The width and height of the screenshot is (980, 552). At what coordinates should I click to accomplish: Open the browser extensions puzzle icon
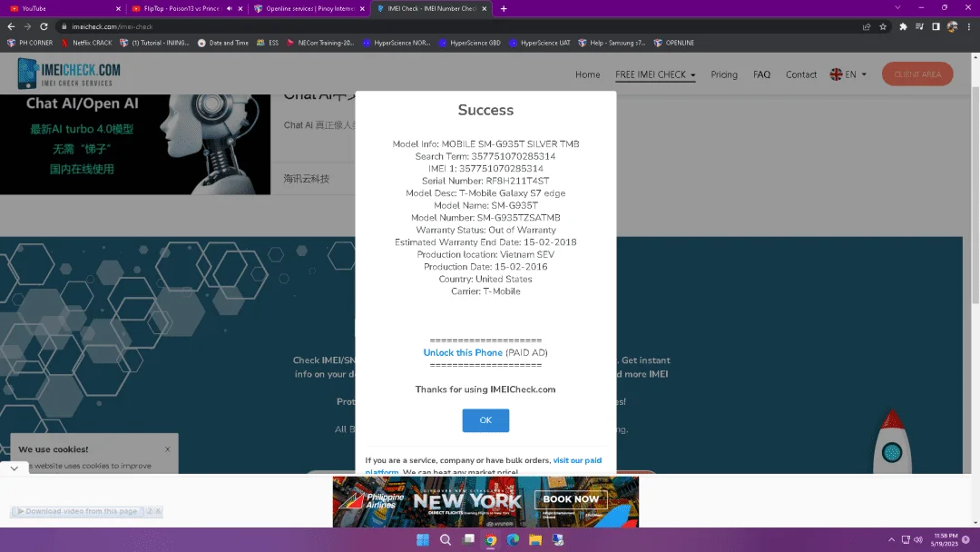[903, 26]
